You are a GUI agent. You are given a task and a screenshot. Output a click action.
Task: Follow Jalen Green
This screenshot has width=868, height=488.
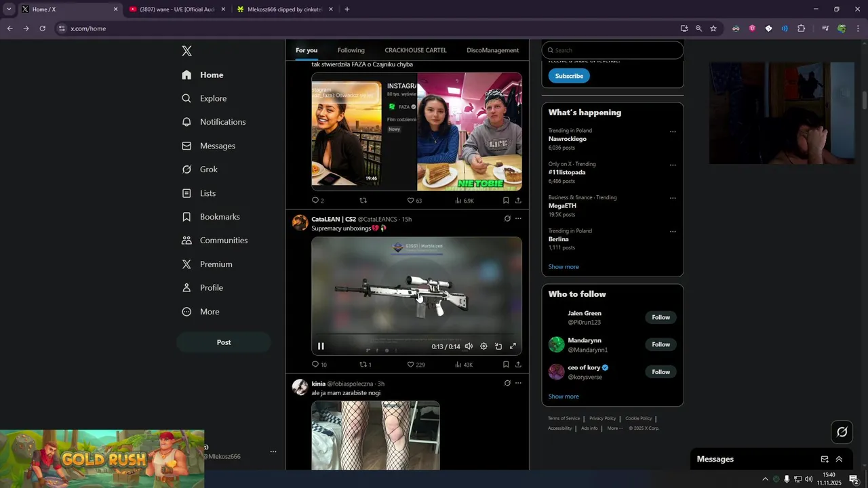[x=660, y=317]
